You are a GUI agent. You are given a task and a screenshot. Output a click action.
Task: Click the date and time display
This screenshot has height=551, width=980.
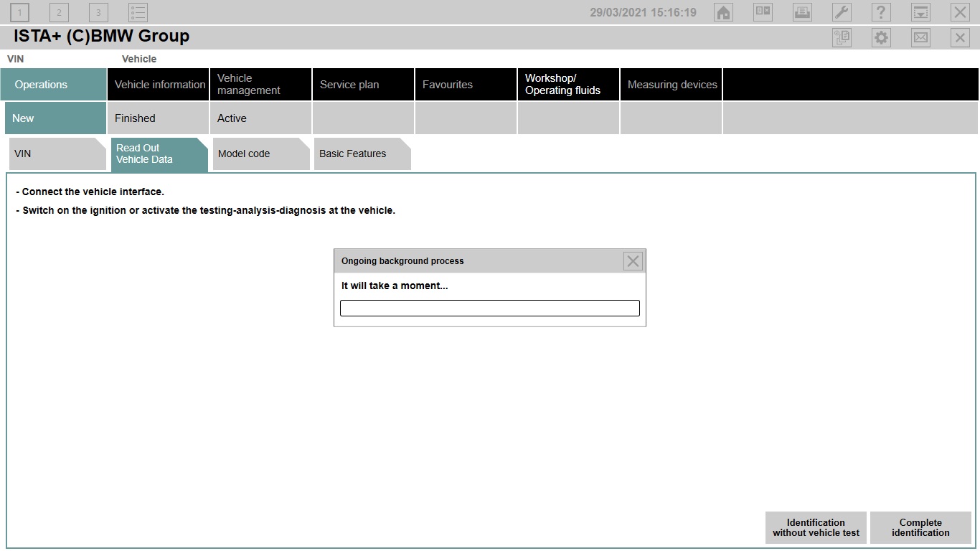coord(643,12)
